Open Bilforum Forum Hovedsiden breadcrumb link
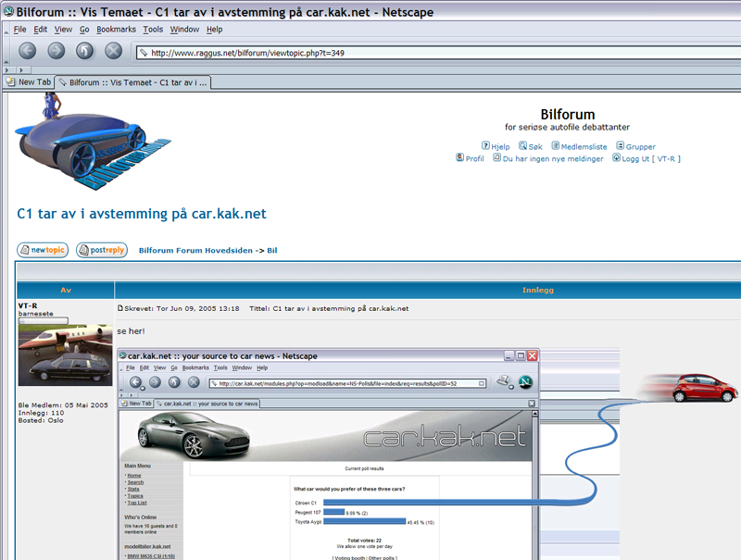 click(195, 250)
